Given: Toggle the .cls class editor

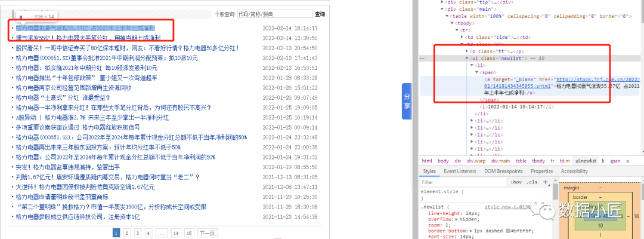Looking at the screenshot, I should coord(532,182).
